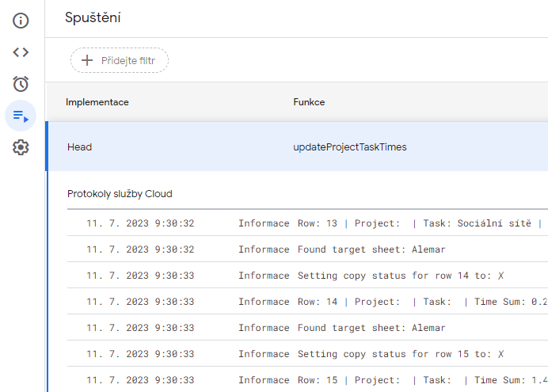Click the Protokoly služby Cloud heading
548x392 pixels.
point(120,194)
